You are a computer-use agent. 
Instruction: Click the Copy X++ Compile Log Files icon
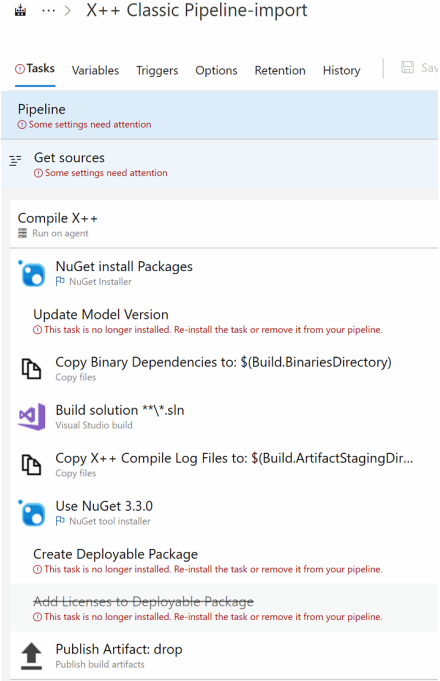[x=32, y=465]
